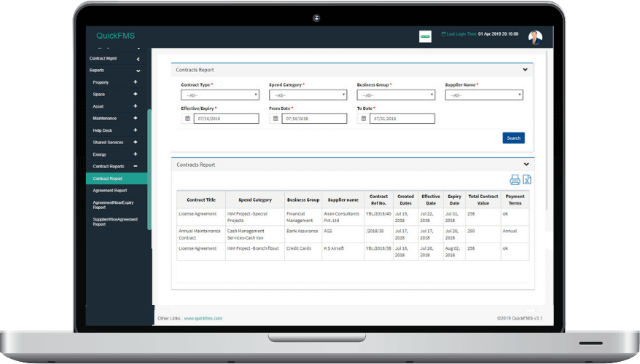This screenshot has height=364, width=640.
Task: Open the Supplier Name dropdown
Action: [484, 95]
